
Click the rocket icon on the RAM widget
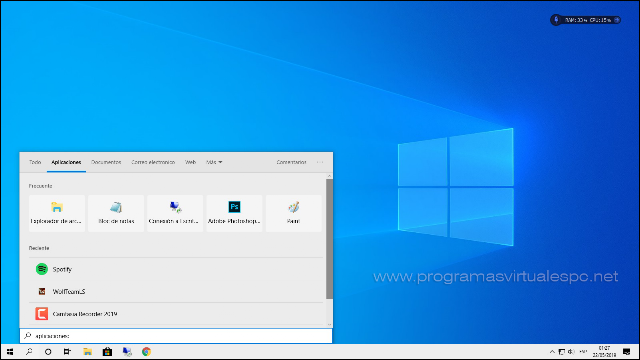click(556, 20)
